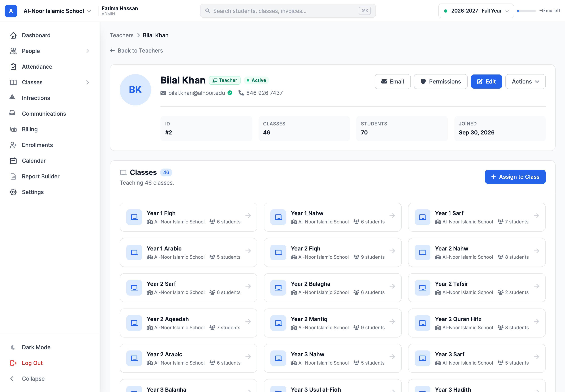Open the Year 1 Fiqh class arrow
The height and width of the screenshot is (392, 565).
click(x=248, y=216)
